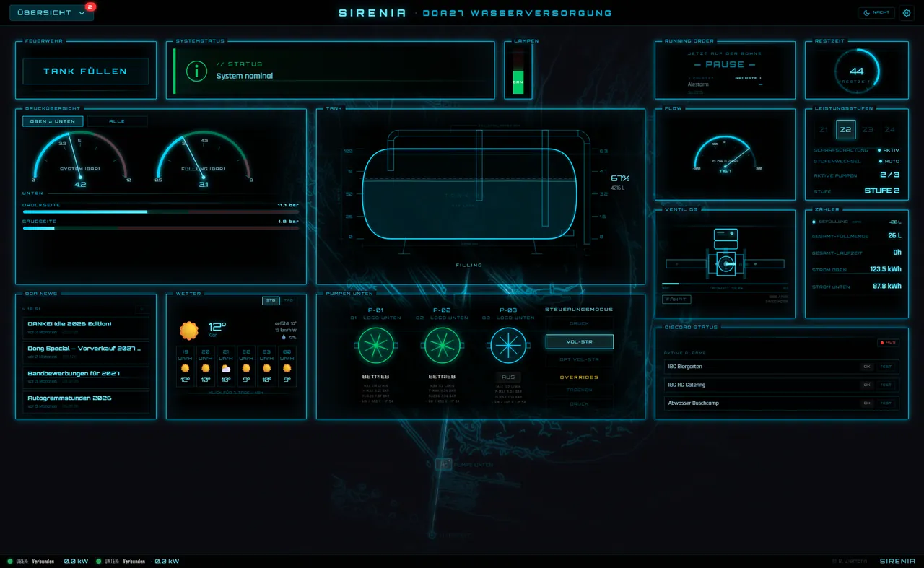Click the sun icon for 19 Uhr forecast
The width and height of the screenshot is (924, 568).
186,368
